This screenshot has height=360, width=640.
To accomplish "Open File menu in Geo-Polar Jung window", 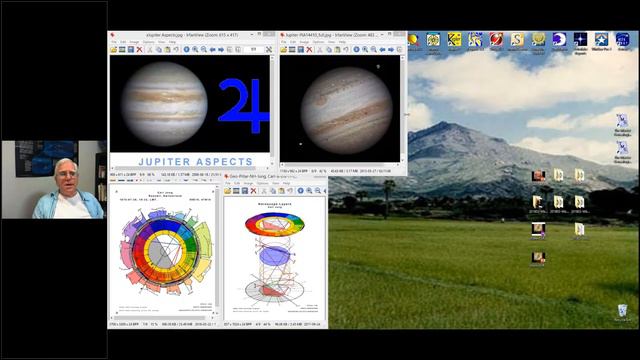I will (x=228, y=183).
